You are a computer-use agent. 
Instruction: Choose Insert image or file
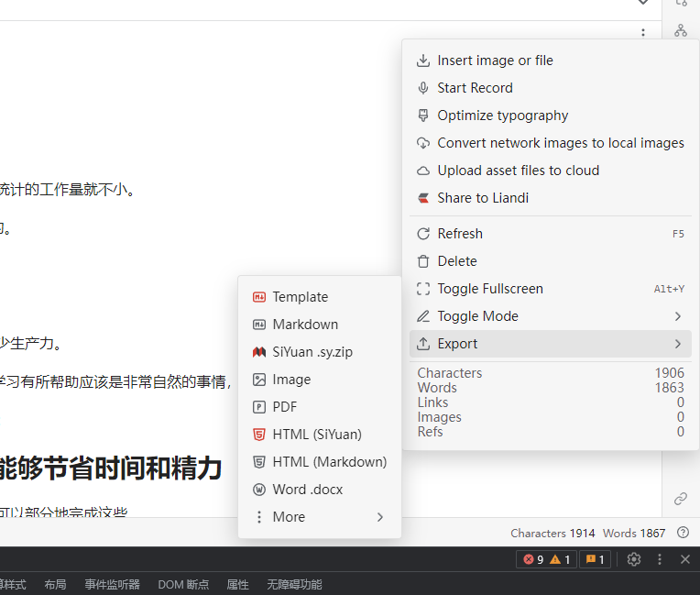550,61
